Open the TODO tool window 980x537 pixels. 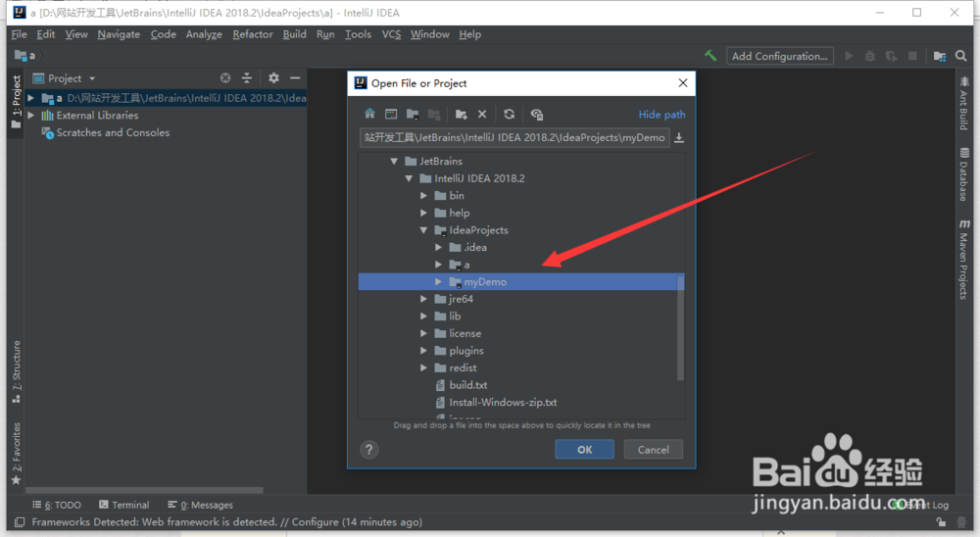coord(57,505)
